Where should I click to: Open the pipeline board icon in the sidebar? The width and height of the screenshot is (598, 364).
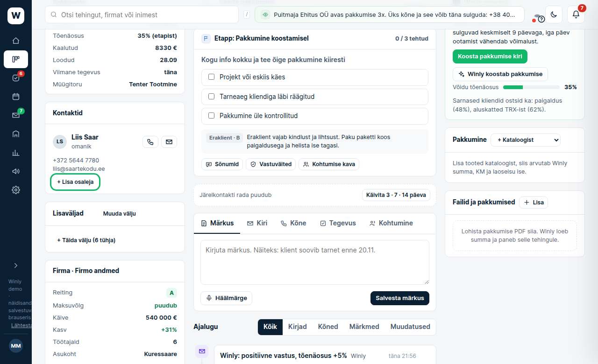pos(16,59)
